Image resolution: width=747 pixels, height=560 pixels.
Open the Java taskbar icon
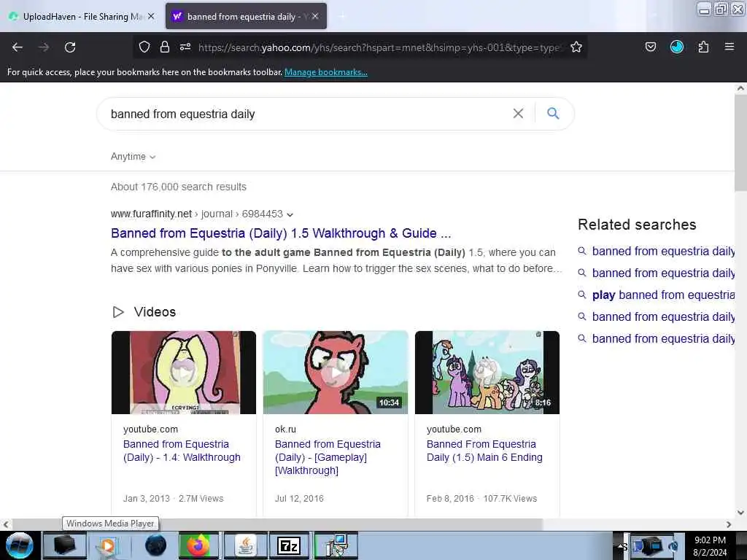[245, 545]
